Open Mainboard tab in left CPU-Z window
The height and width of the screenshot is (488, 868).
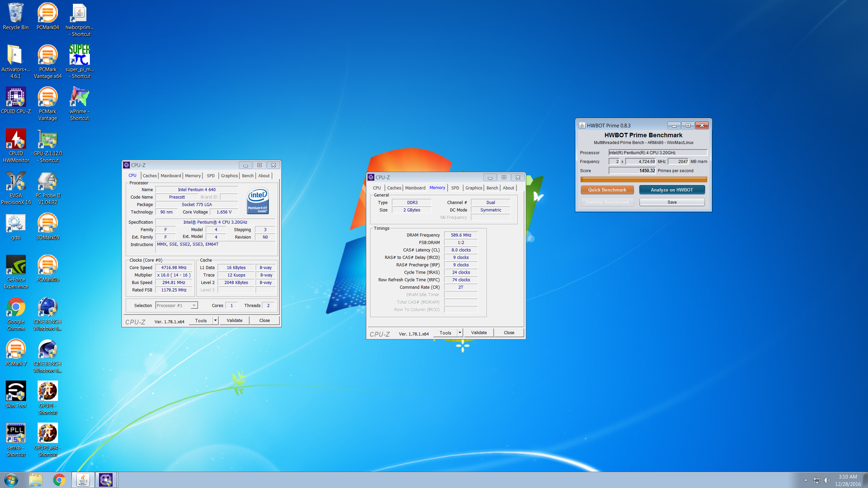(x=171, y=176)
